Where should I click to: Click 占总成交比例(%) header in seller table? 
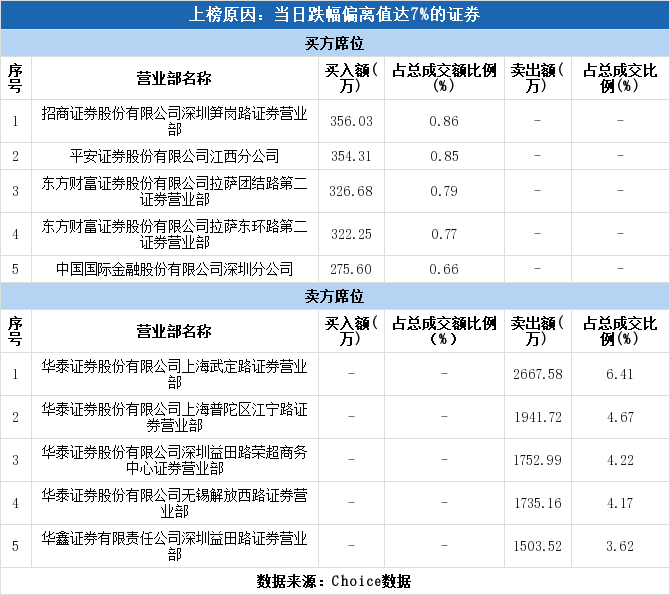click(x=620, y=332)
